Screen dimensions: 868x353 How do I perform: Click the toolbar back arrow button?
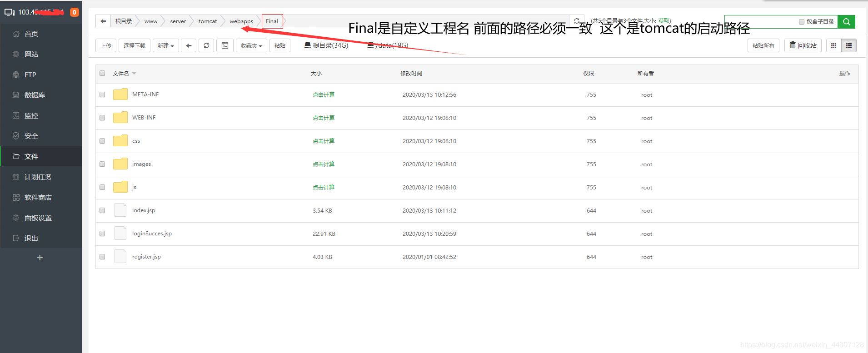pyautogui.click(x=189, y=45)
